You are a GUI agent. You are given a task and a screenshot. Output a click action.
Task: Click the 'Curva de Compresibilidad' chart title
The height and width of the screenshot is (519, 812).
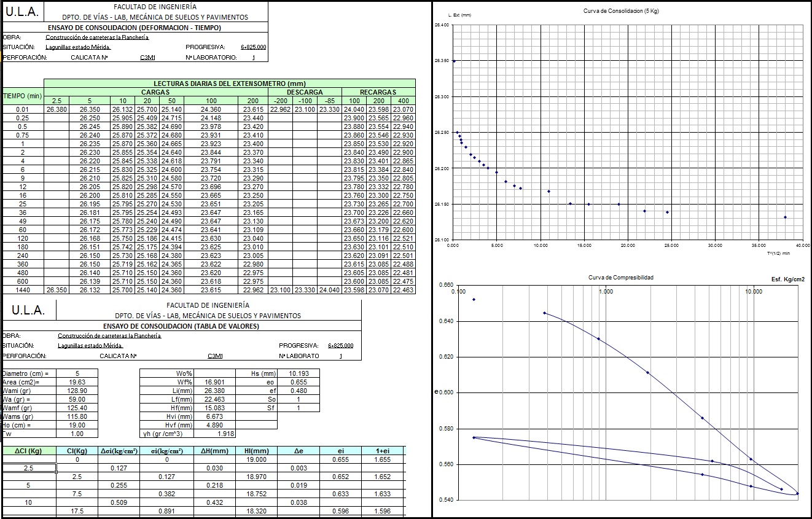pos(621,278)
